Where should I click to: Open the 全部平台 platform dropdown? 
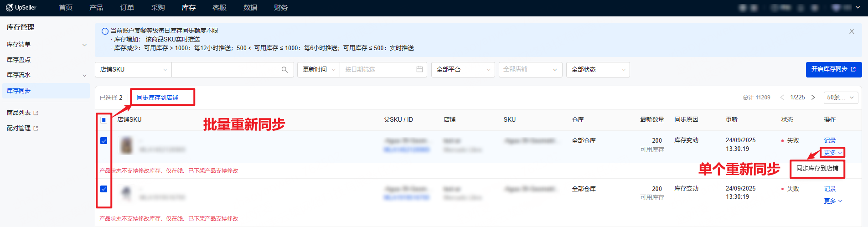[x=463, y=70]
